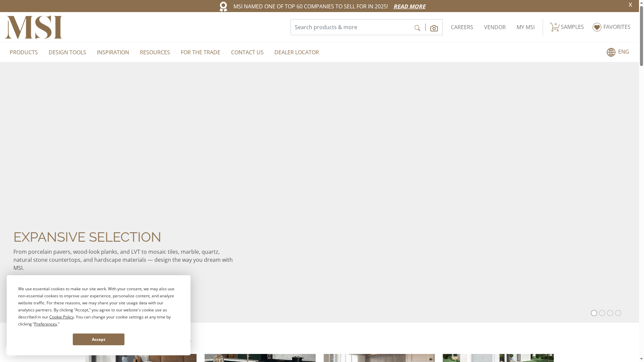Open the DESIGN TOOLS menu
This screenshot has width=644, height=362.
coord(67,52)
